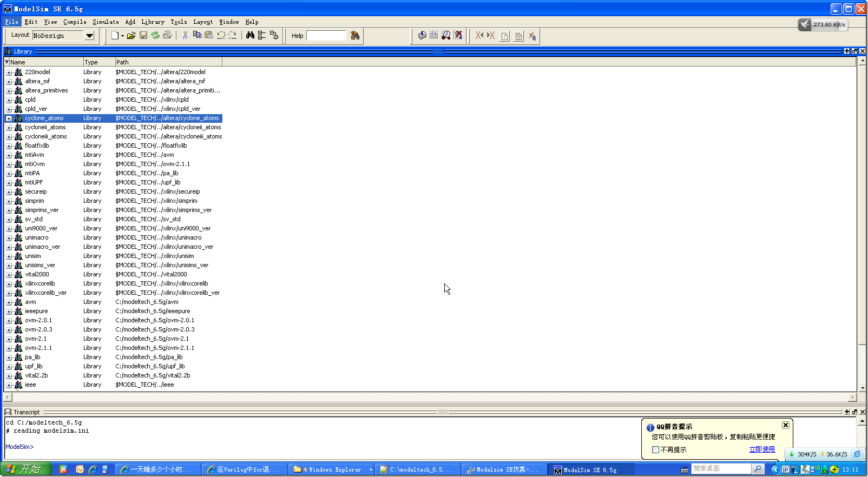
Task: Tick the 不再提示 checkbox in QQ popup
Action: point(655,450)
